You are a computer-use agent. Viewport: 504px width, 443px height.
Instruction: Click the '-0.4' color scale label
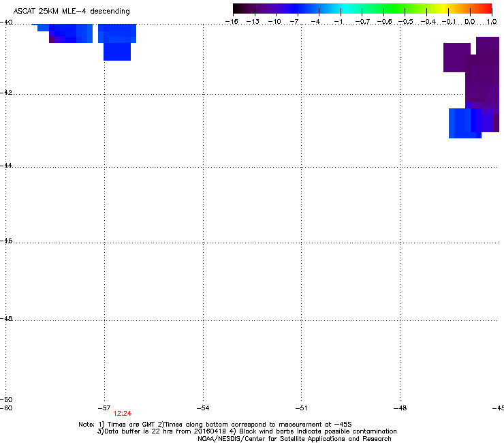pos(428,22)
